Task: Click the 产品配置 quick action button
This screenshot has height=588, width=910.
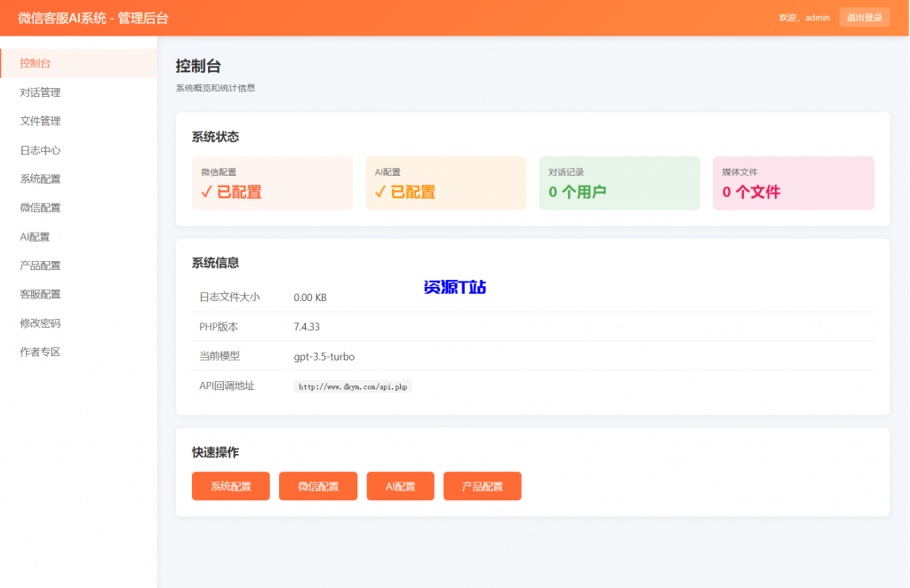Action: 482,486
